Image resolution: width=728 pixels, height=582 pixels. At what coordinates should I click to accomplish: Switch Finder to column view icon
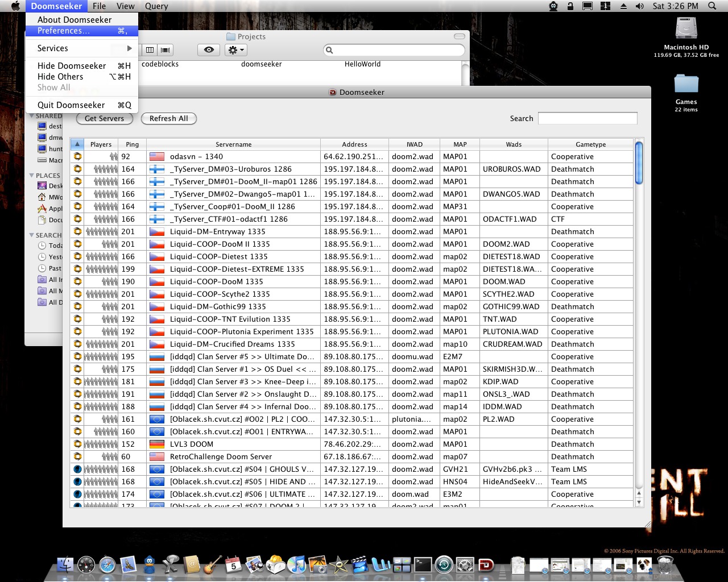point(150,50)
